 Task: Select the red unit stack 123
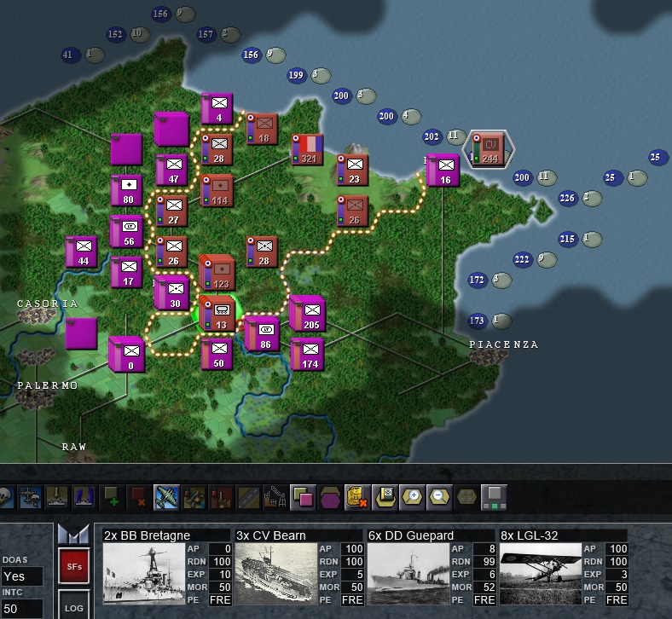[x=217, y=274]
